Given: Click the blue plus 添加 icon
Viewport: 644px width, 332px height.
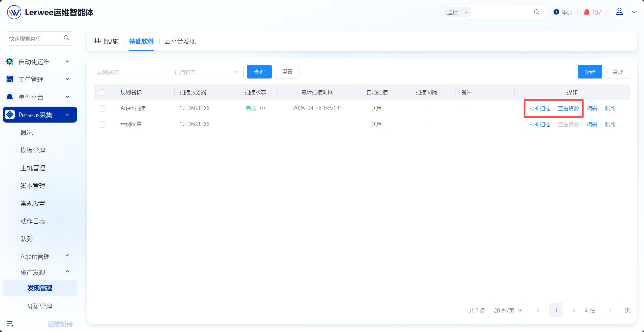Looking at the screenshot, I should coord(556,12).
